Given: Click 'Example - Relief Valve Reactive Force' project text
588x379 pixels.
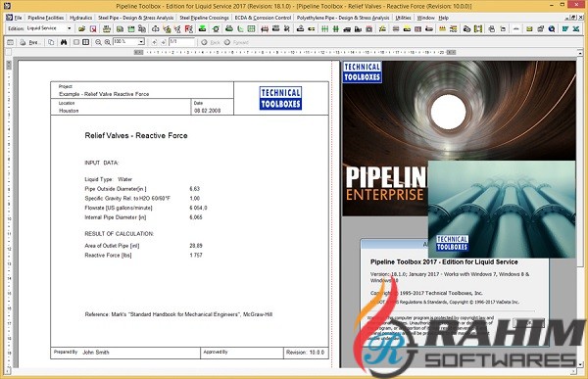Looking at the screenshot, I should point(104,94).
